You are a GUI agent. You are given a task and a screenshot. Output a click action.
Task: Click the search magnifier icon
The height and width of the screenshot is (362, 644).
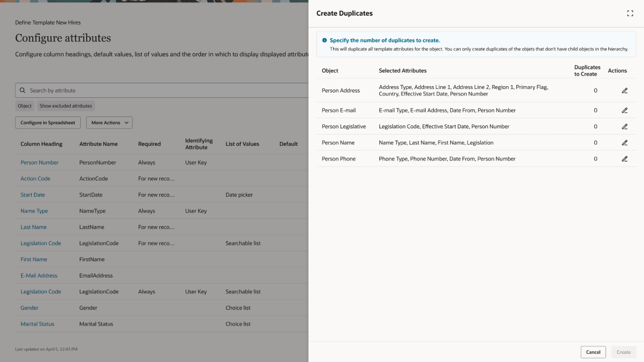tap(22, 90)
